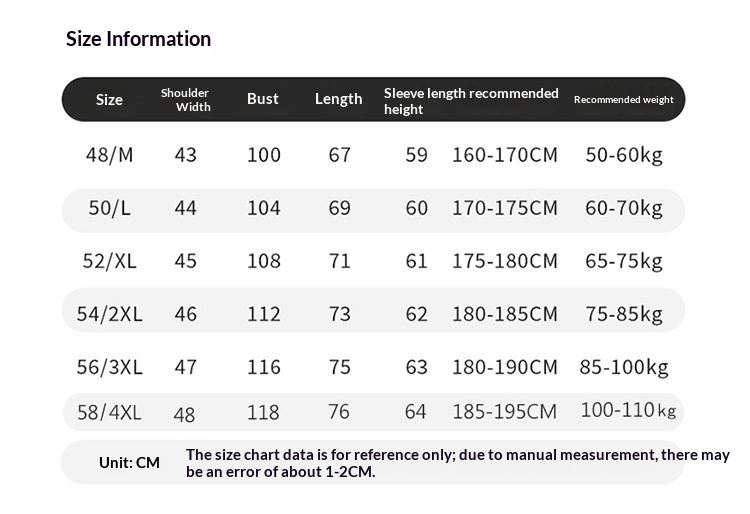Viewport: 750px width, 514px height.
Task: Click the manual measurement error disclaimer text
Action: (457, 462)
